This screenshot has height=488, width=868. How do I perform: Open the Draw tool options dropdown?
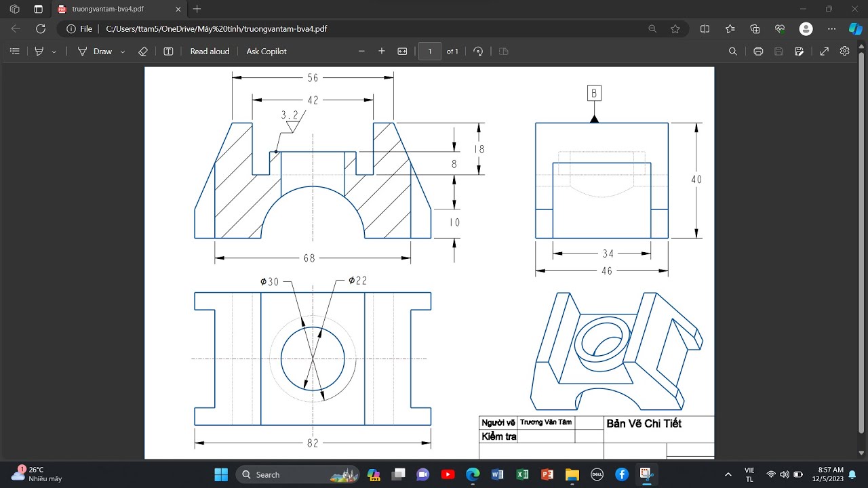(123, 52)
